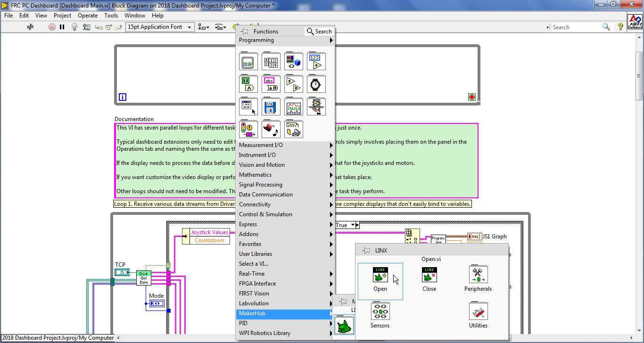Open the Graphics & Sound palette icon
Screen dimensions: 644x343
[x=271, y=130]
